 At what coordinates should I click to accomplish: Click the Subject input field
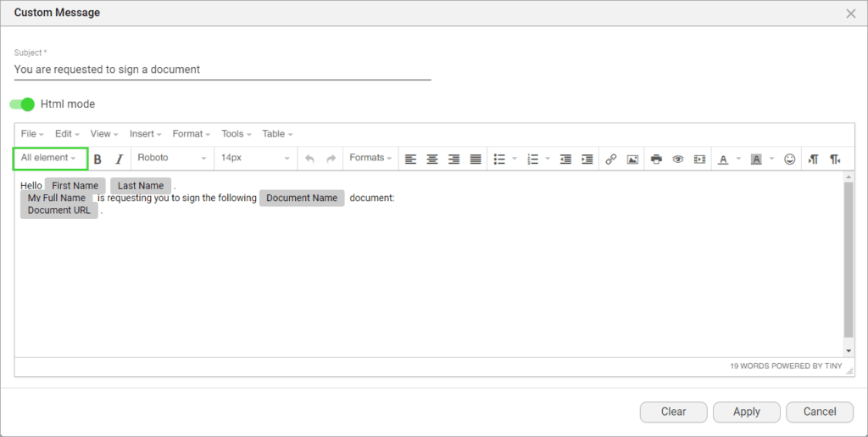pos(223,70)
